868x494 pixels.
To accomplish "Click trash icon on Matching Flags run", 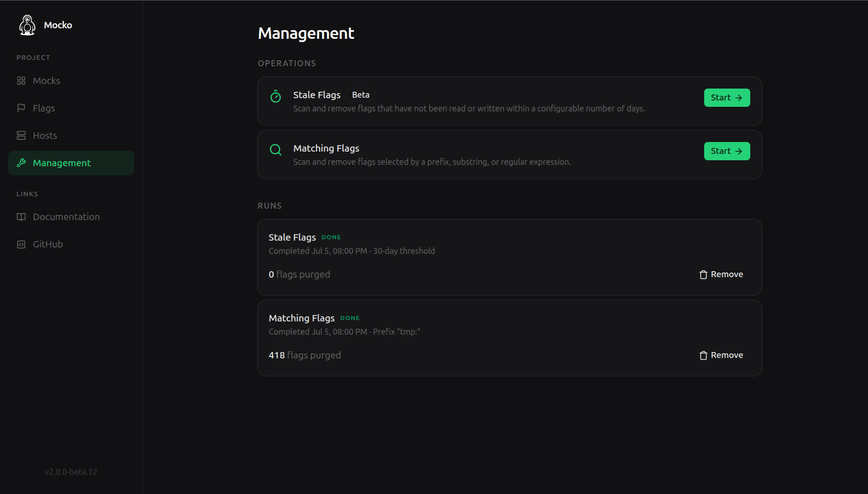I will point(703,355).
